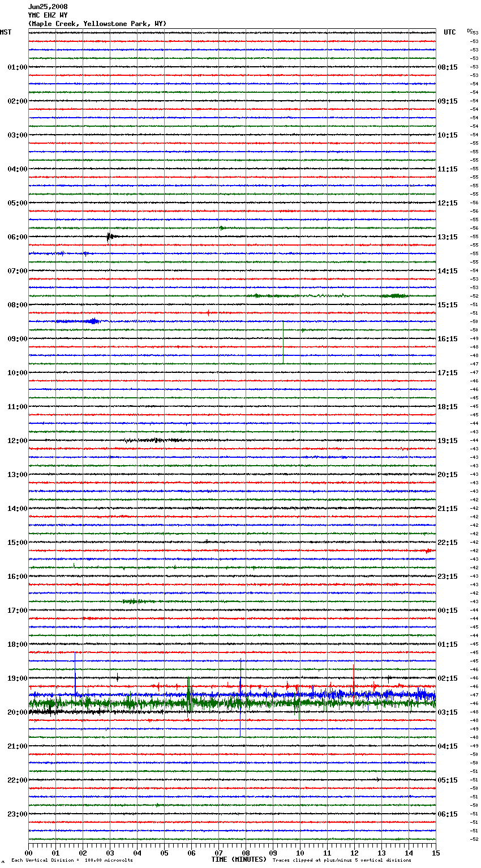Select the 03:15 UTC time label
481x868 pixels.
pos(448,712)
